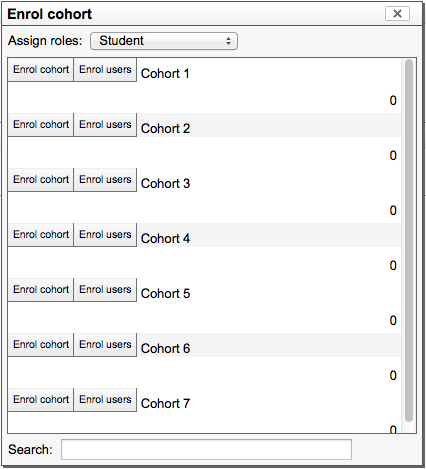This screenshot has width=426, height=469.
Task: Focus the Search input field
Action: coord(206,449)
